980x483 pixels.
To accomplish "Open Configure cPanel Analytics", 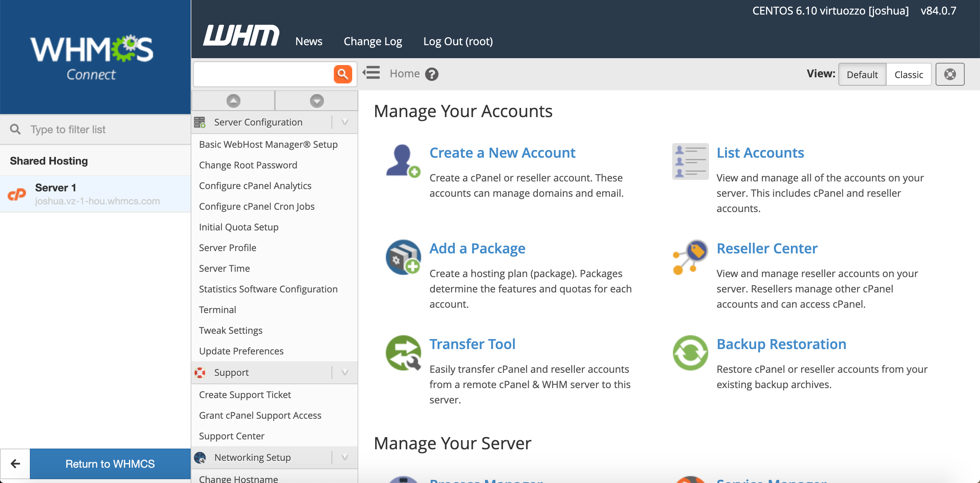I will point(255,186).
